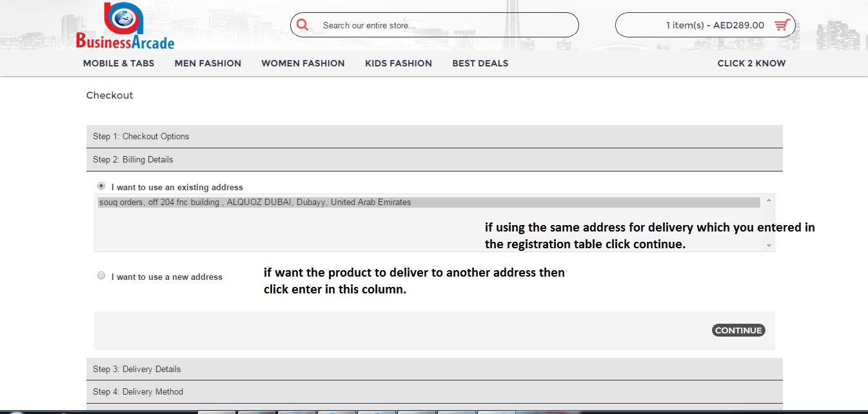Open the Kids Fashion menu
This screenshot has height=414, width=868.
point(399,63)
